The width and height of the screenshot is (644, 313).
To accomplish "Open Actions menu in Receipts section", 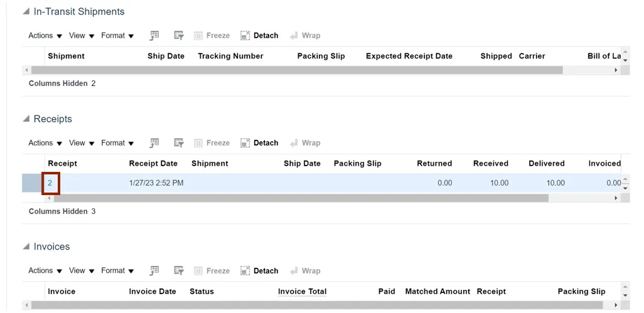I will coord(45,143).
